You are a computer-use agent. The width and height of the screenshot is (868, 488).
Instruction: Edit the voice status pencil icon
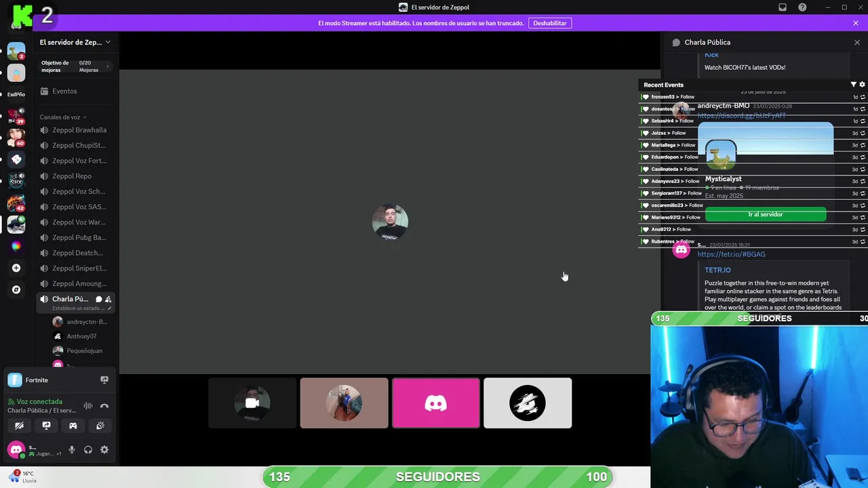[x=109, y=308]
